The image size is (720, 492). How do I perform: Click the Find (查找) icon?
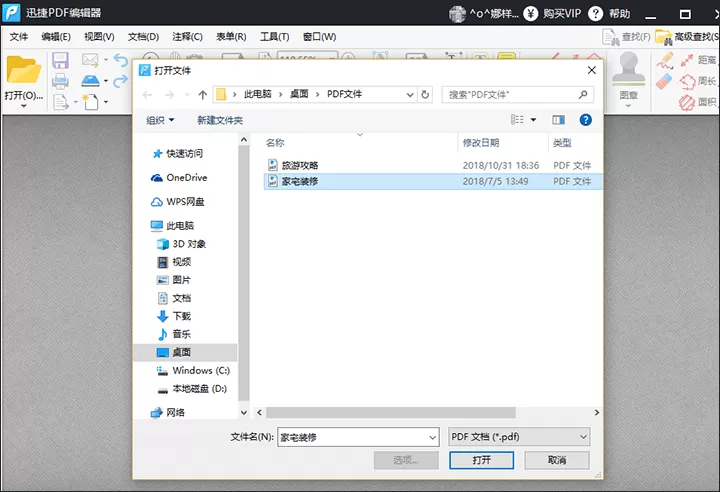pyautogui.click(x=611, y=37)
